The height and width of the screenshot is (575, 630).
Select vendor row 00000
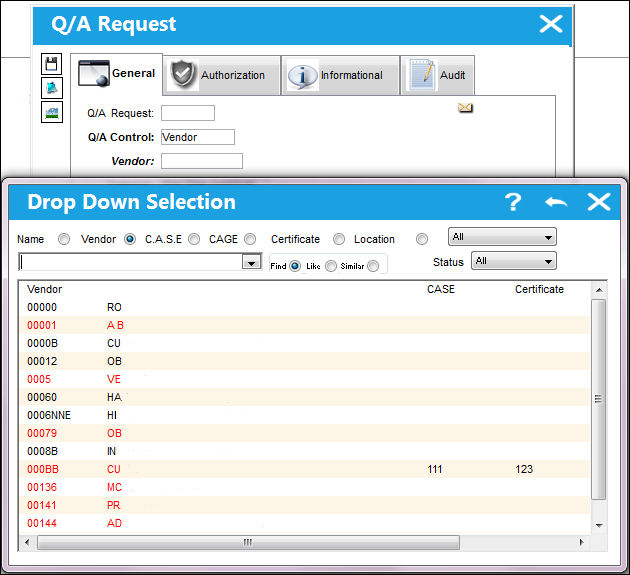pyautogui.click(x=305, y=307)
